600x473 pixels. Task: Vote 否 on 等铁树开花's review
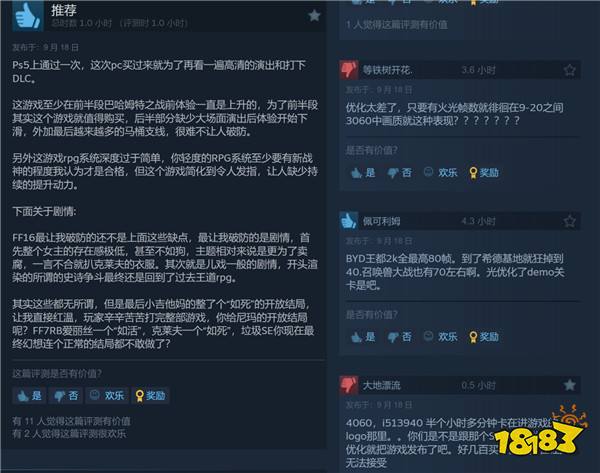pos(399,173)
